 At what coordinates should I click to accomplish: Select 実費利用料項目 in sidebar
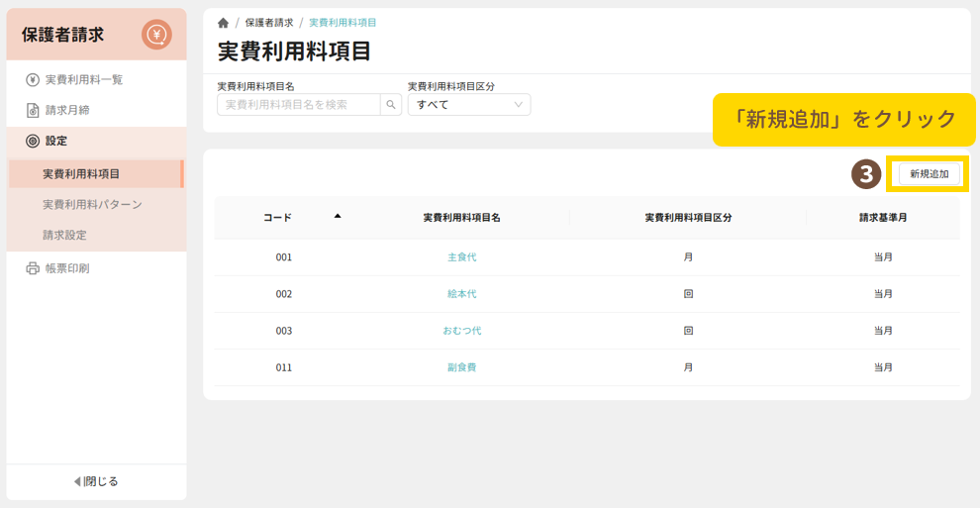(81, 174)
